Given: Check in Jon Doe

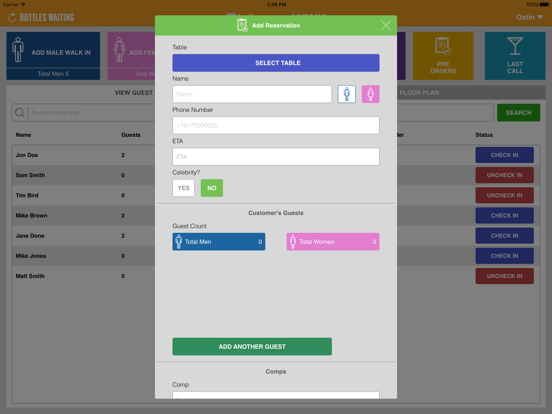Looking at the screenshot, I should (x=504, y=155).
